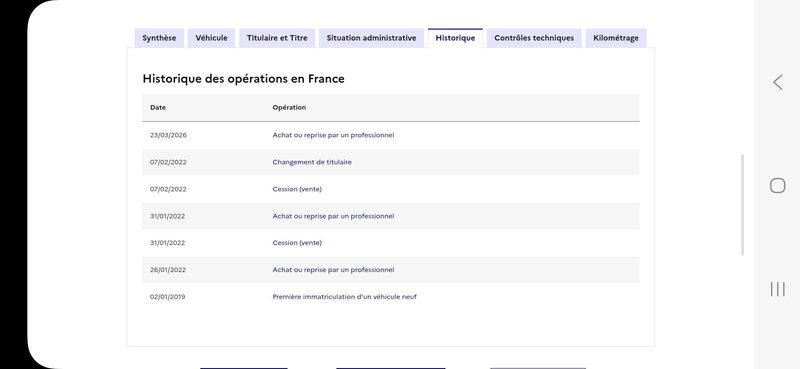Click the Changement de titulaire operation
The height and width of the screenshot is (369, 800).
click(312, 162)
